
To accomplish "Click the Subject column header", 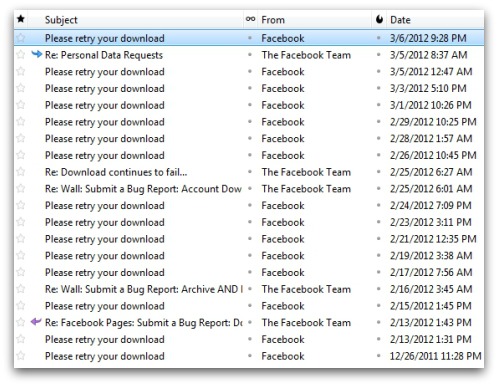I will (x=61, y=20).
